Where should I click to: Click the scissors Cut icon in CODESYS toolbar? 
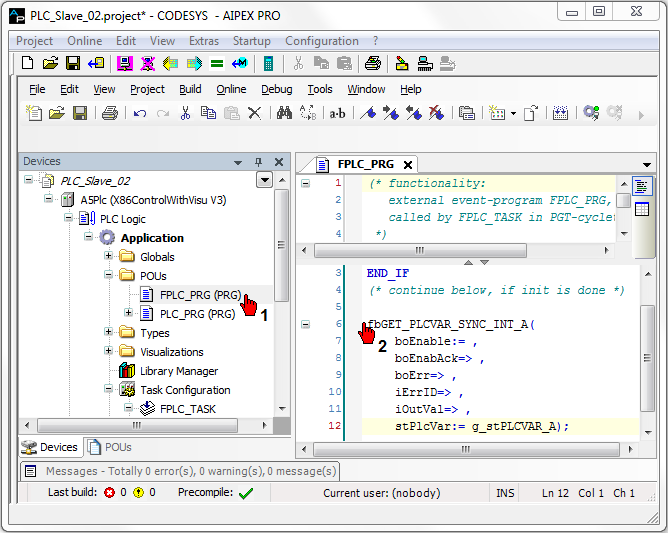click(x=185, y=113)
